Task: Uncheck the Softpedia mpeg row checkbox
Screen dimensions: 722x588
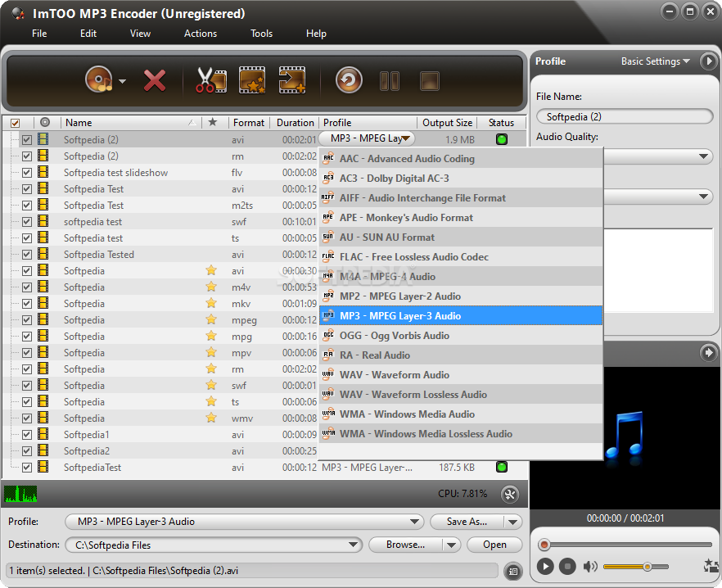Action: [27, 320]
